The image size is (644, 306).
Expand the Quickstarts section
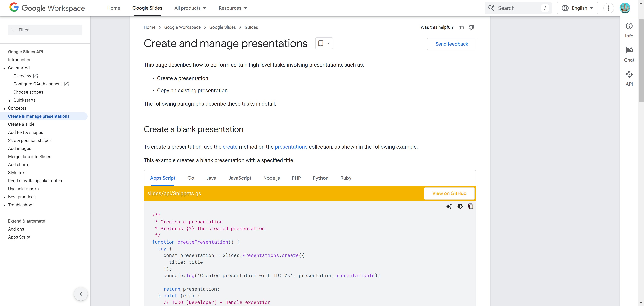10,100
